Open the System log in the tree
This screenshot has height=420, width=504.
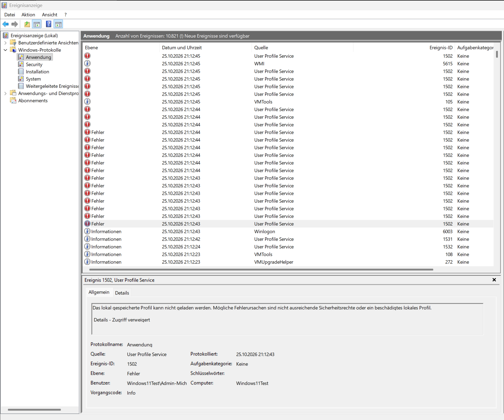[33, 79]
